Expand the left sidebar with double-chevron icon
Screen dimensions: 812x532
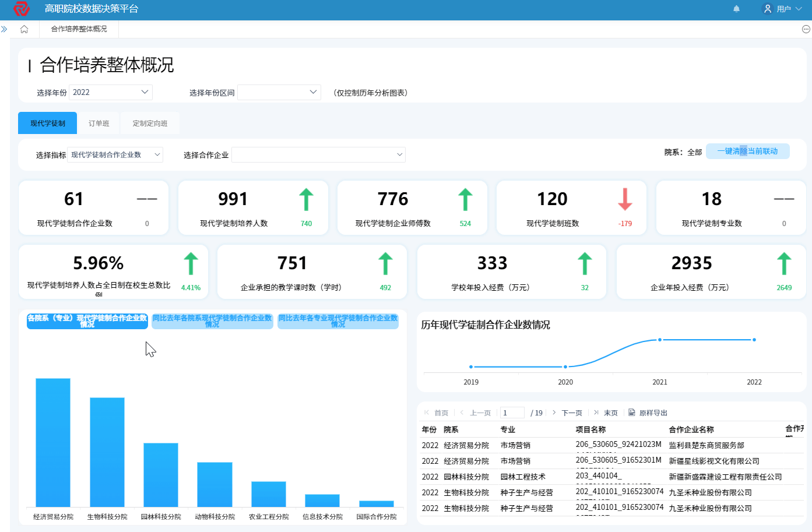(4, 29)
